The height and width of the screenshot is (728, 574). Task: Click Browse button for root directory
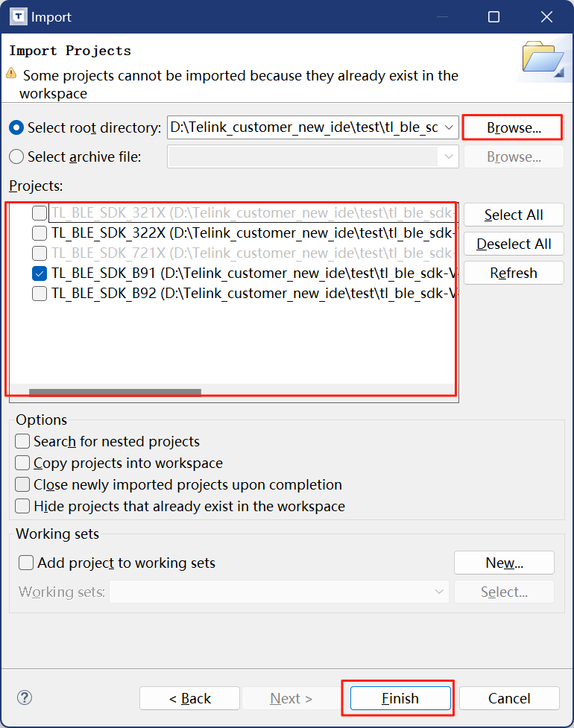tap(513, 128)
